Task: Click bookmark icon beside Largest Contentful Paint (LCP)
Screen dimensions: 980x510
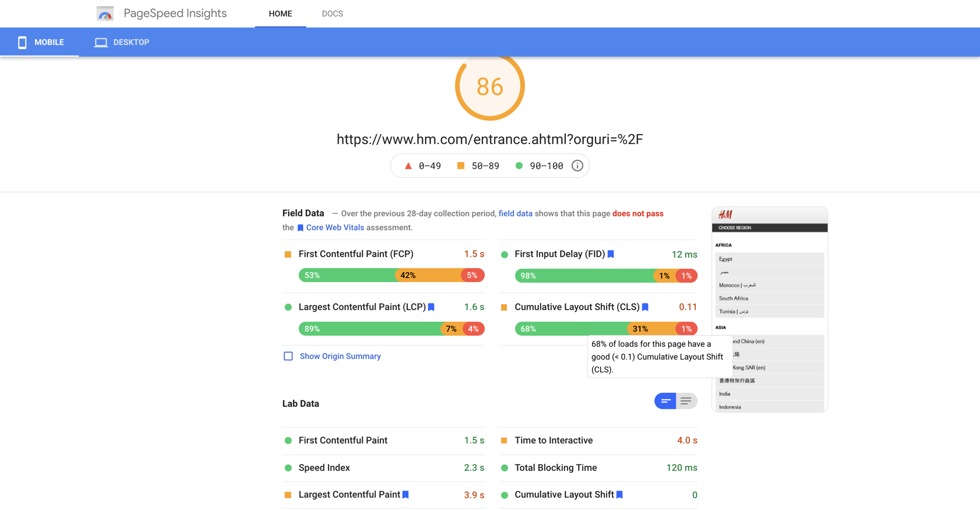Action: [431, 307]
